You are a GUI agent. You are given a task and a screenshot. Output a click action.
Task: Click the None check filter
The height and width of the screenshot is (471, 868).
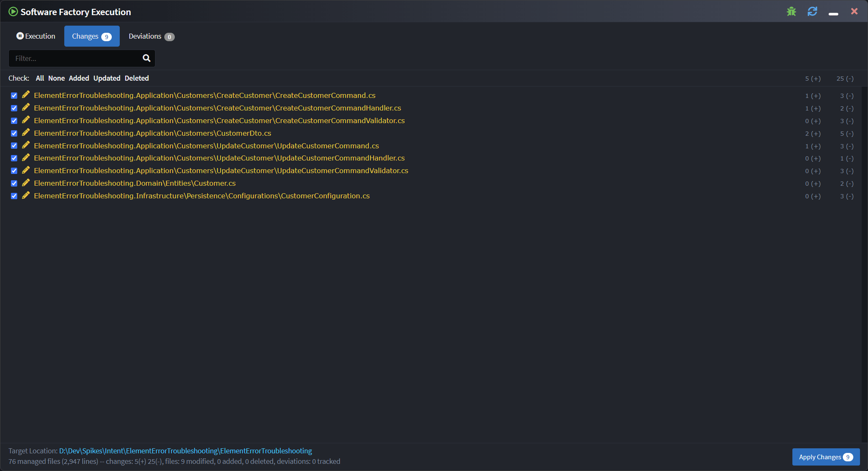tap(56, 78)
